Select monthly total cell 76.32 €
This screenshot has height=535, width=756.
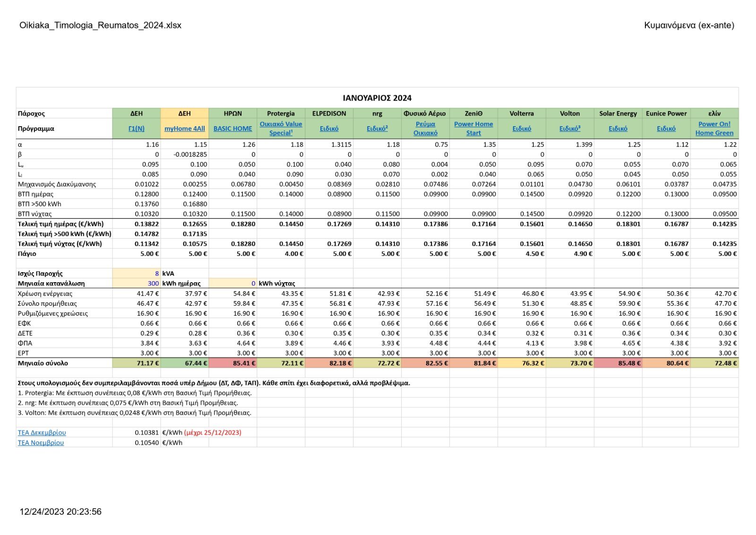pos(522,363)
